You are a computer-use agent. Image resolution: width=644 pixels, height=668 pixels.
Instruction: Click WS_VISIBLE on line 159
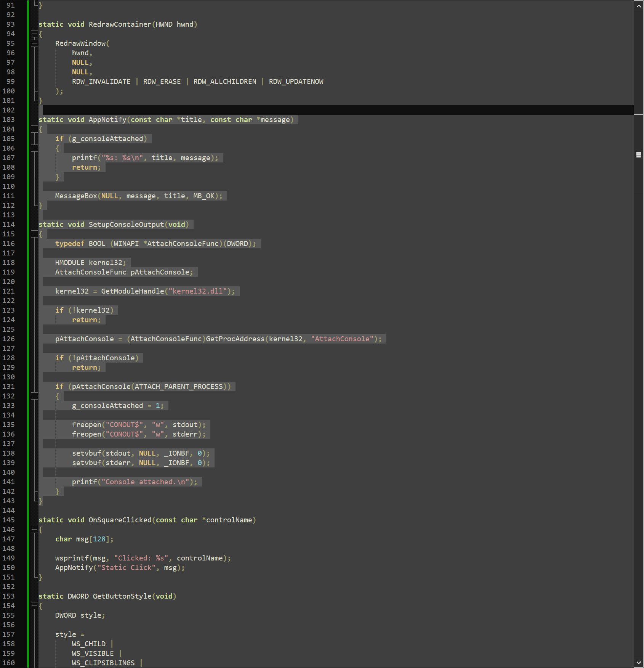[93, 654]
